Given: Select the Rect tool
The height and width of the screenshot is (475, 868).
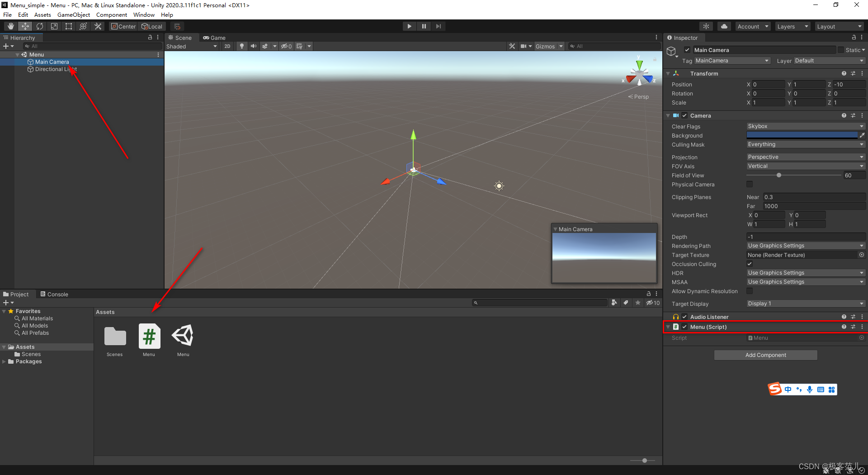Looking at the screenshot, I should pyautogui.click(x=69, y=26).
